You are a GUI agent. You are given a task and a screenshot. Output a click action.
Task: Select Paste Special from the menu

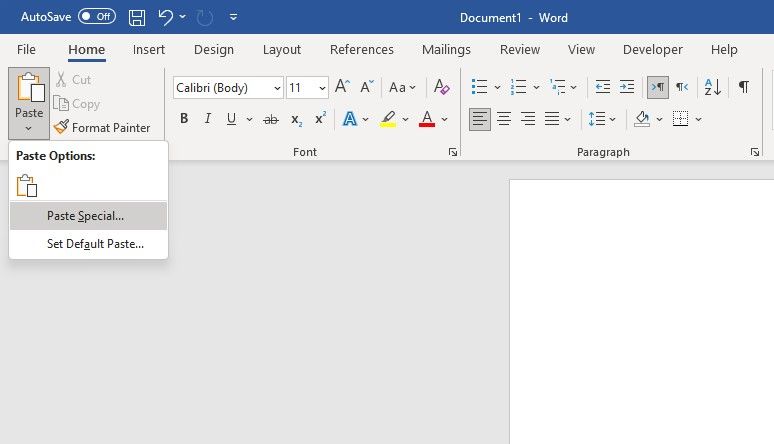[86, 216]
